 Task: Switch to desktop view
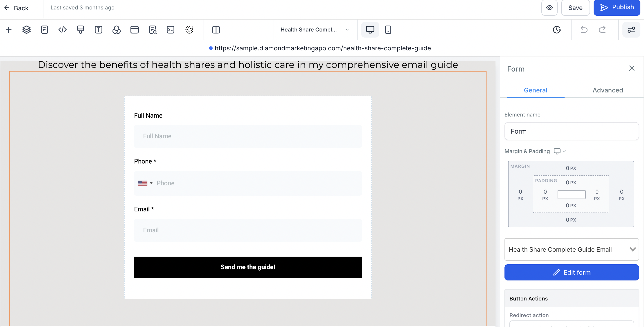[370, 30]
